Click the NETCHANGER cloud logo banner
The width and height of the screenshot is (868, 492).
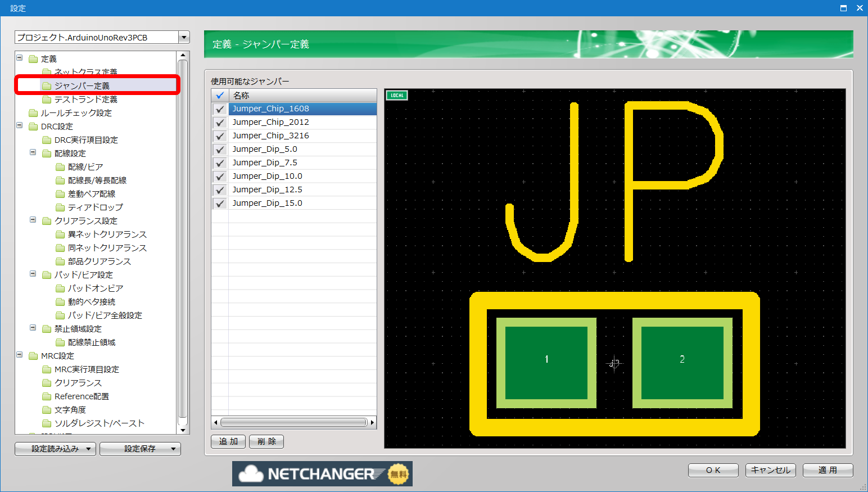322,473
